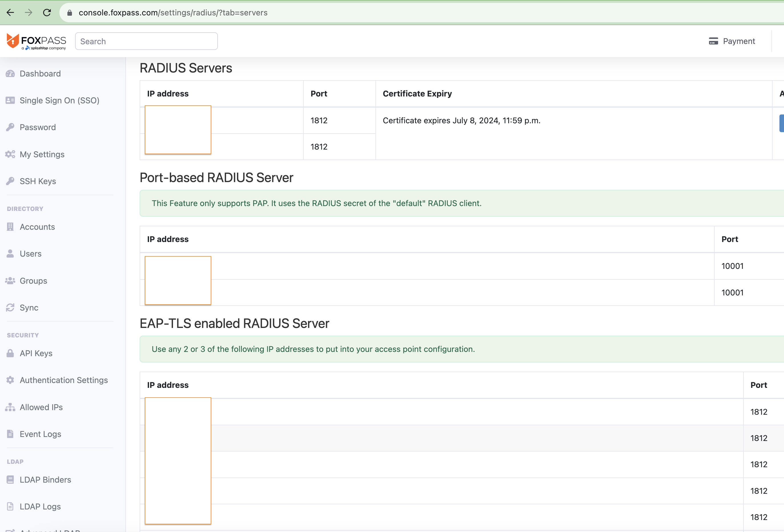This screenshot has width=784, height=532.
Task: Open LDAP Logs in sidebar
Action: point(40,507)
